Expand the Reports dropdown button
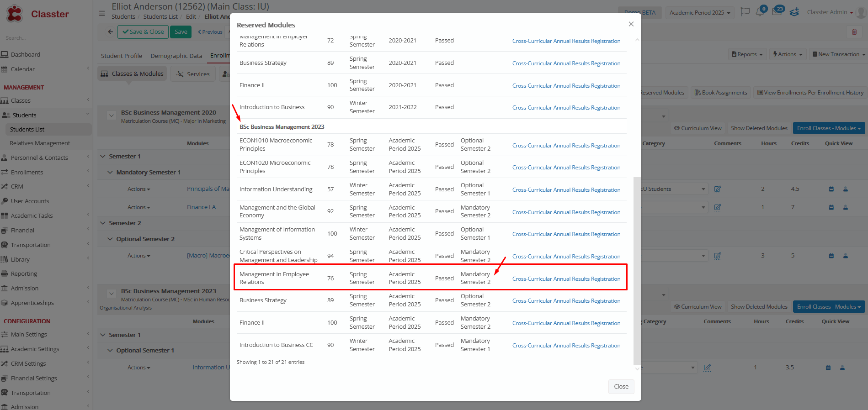 tap(747, 54)
